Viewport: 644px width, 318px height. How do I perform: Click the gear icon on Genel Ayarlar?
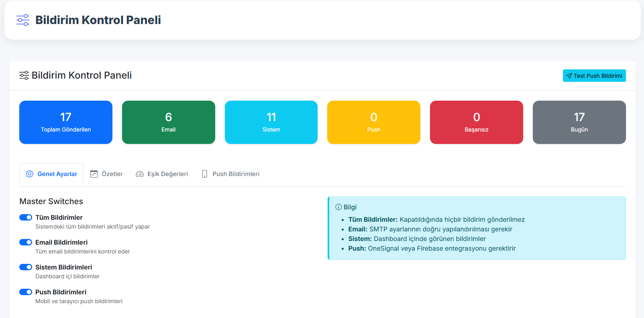[30, 174]
